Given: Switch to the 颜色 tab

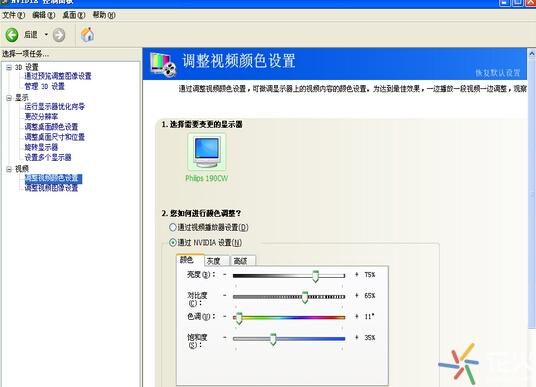Looking at the screenshot, I should 190,260.
